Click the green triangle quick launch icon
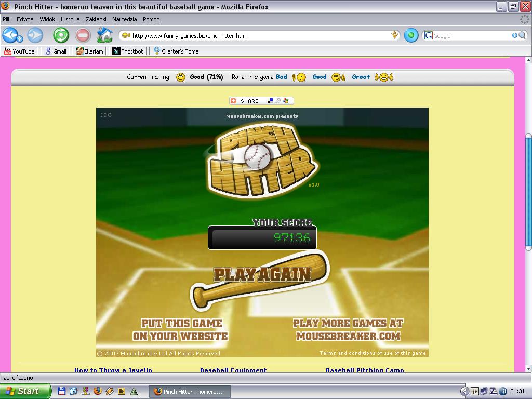Screen dimensions: 532x399 (x=134, y=391)
